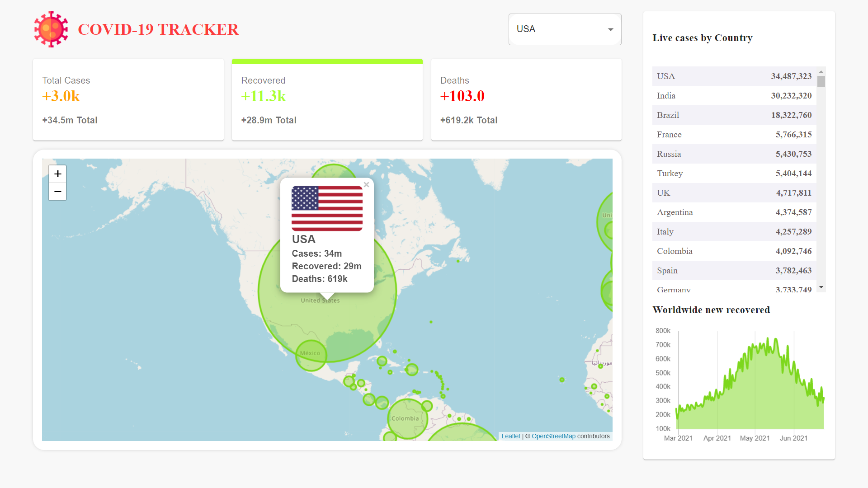Viewport: 868px width, 488px height.
Task: Click the India row in the country table
Action: [x=734, y=96]
